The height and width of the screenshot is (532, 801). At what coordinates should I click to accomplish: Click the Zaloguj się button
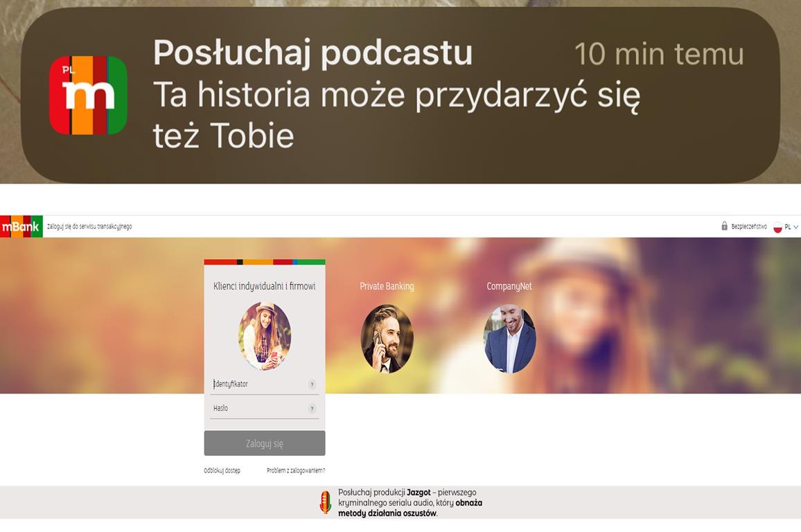coord(265,443)
